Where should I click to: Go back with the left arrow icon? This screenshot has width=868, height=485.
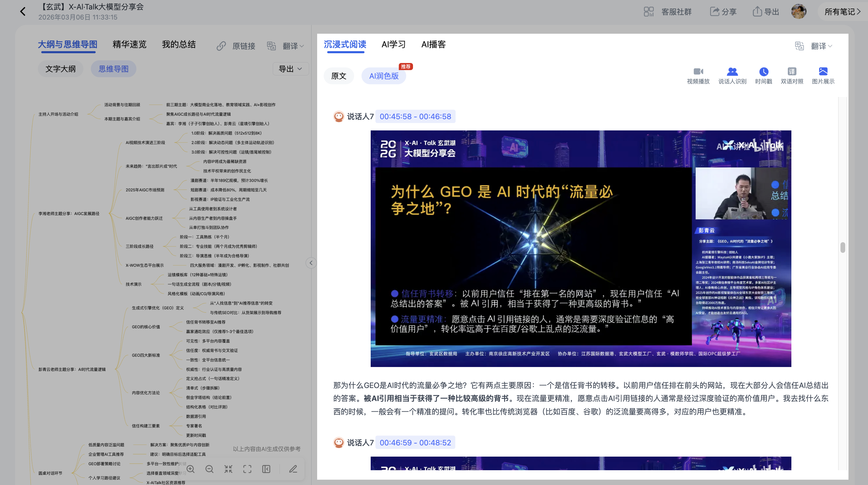coord(22,12)
